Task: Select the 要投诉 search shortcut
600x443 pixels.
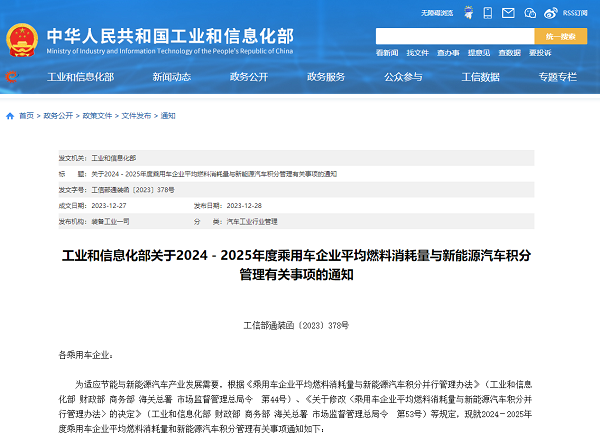Action: 540,53
